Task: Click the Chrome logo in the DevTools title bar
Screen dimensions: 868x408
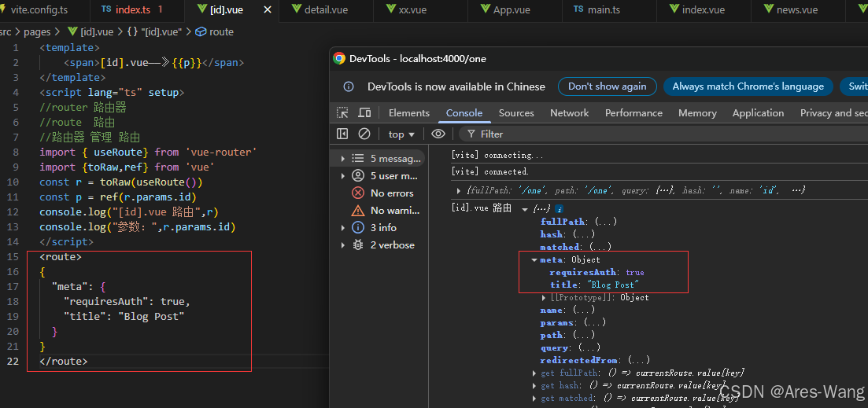Action: pyautogui.click(x=339, y=59)
